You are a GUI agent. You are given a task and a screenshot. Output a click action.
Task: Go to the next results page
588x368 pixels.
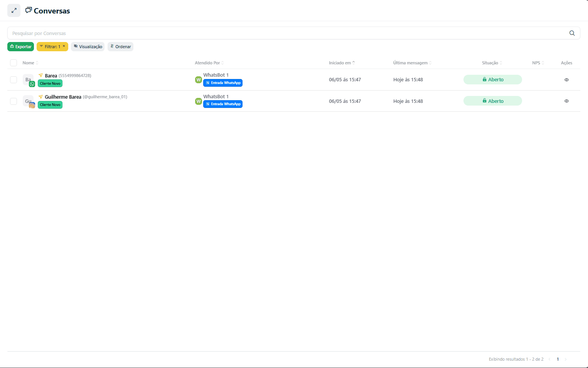tap(566, 359)
